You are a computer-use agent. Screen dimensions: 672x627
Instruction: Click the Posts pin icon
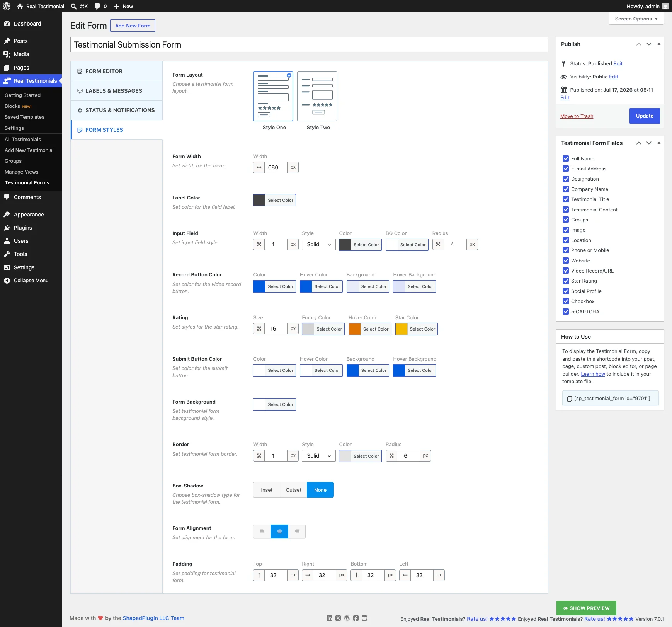[x=7, y=41]
